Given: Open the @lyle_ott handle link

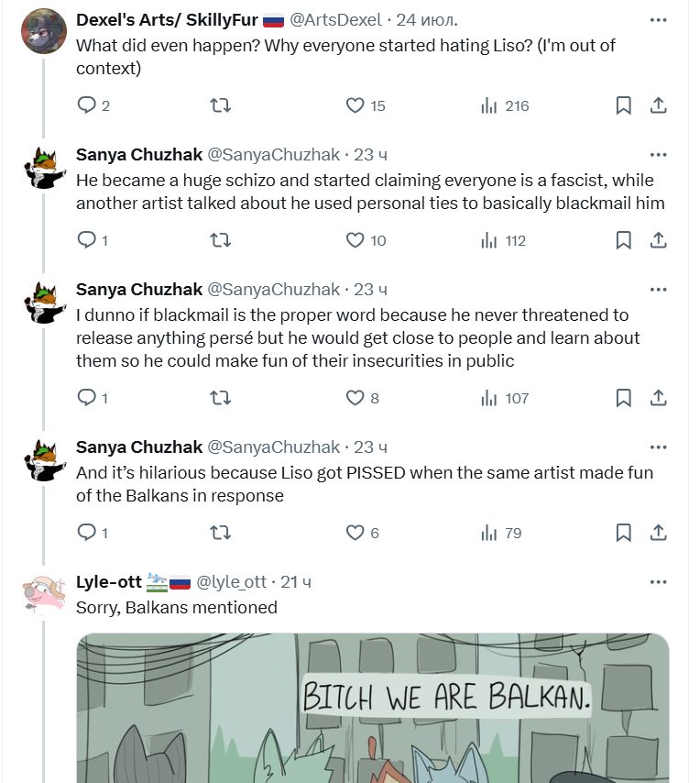Looking at the screenshot, I should (231, 582).
